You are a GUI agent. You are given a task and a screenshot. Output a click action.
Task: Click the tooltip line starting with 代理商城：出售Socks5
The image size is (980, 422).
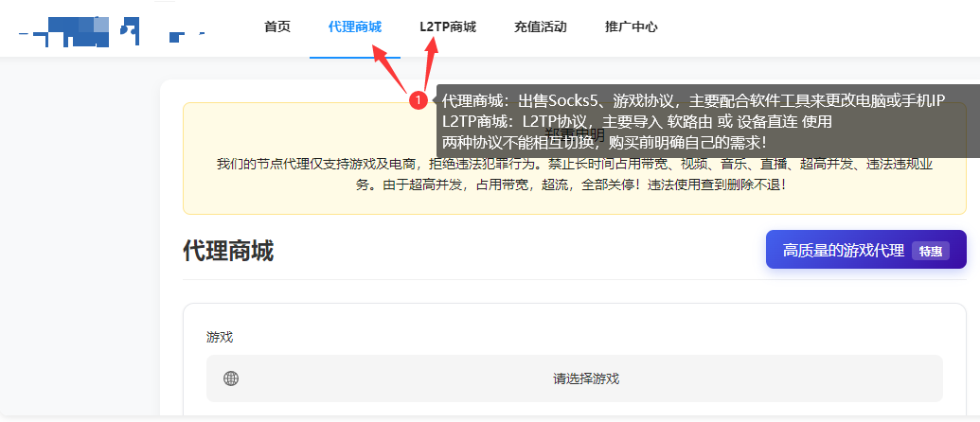[x=693, y=100]
